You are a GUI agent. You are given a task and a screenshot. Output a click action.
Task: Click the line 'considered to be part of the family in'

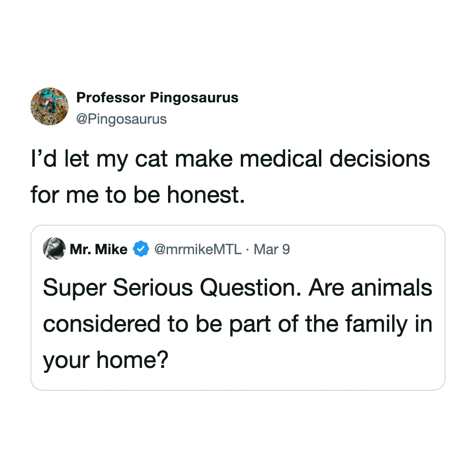click(238, 325)
